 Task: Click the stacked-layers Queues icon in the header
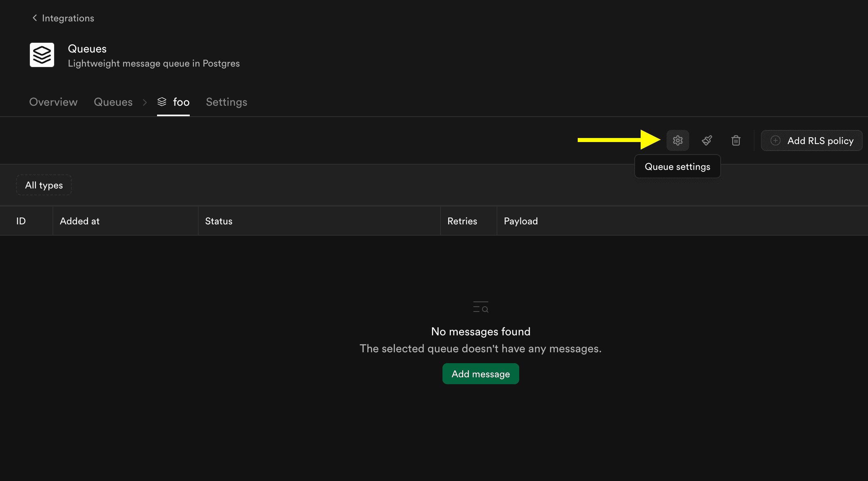click(x=42, y=55)
